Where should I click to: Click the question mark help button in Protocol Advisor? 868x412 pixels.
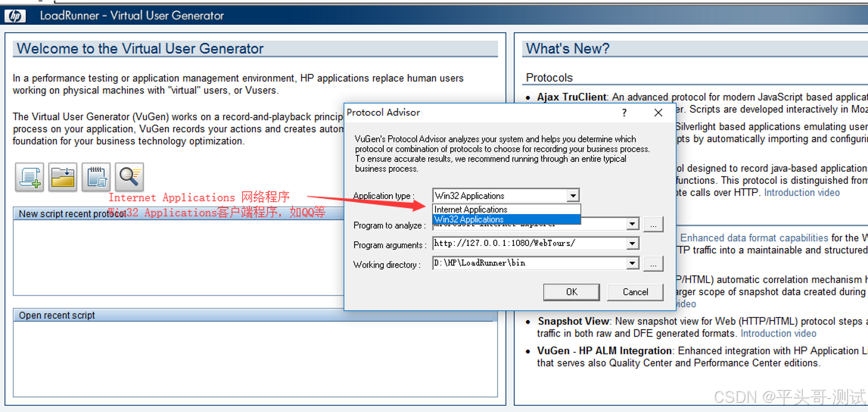point(624,113)
